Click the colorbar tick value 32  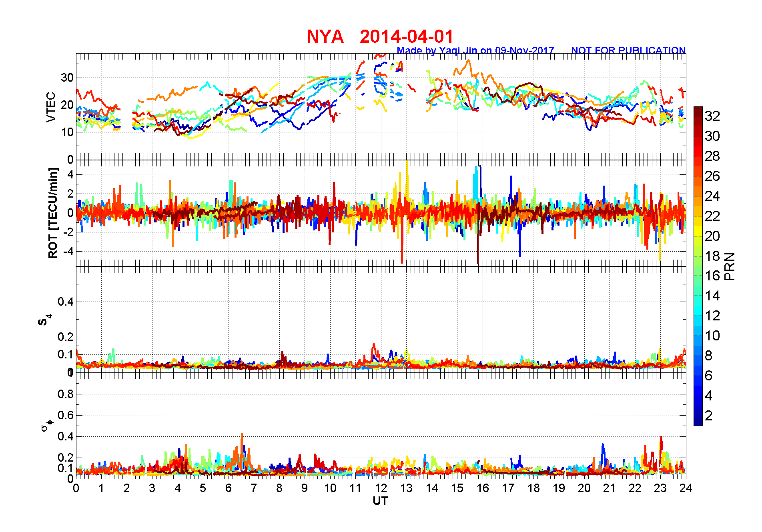click(x=712, y=116)
